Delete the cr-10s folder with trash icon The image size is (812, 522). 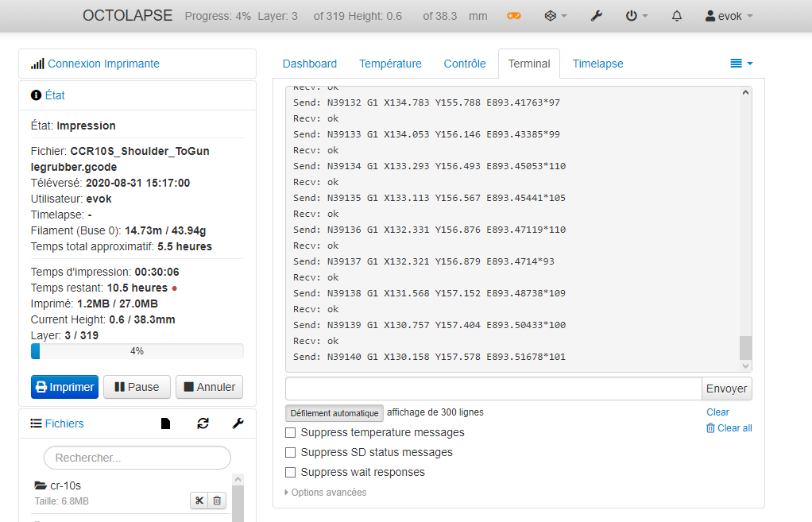point(217,501)
